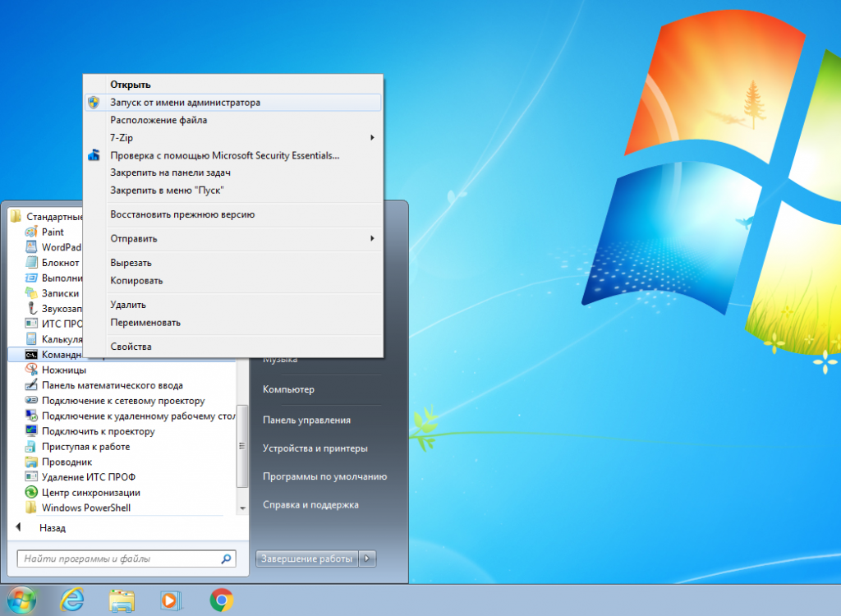Viewport: 841px width, 616px height.
Task: Open Windows Explorer folder icon on taskbar
Action: 122,600
